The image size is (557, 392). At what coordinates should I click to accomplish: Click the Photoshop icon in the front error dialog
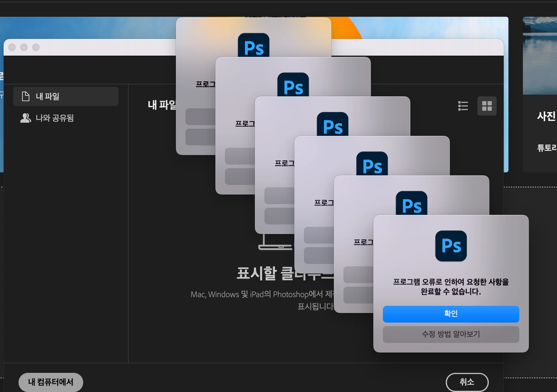[451, 246]
